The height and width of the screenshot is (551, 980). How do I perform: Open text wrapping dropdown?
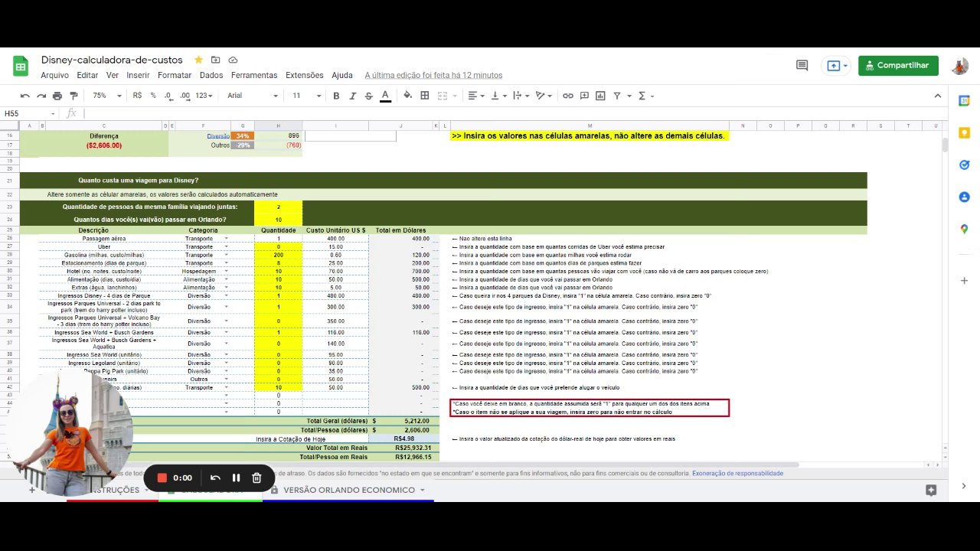521,96
